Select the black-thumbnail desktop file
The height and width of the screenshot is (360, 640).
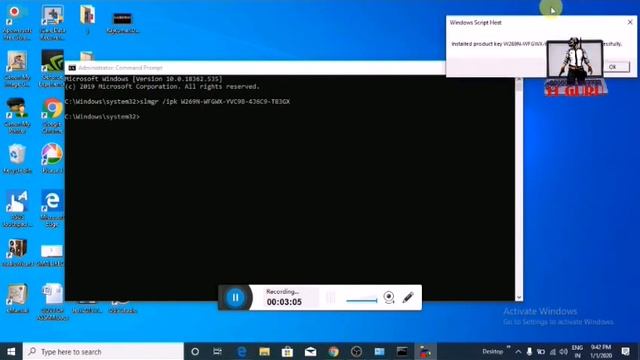point(122,23)
